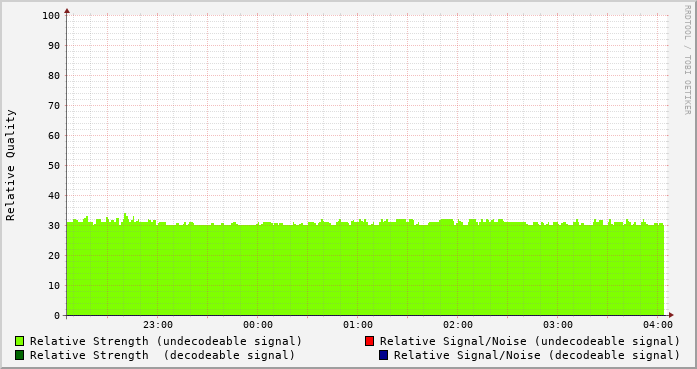Select the Relative Strength (decodeable signal) legend label
The image size is (697, 369).
(162, 355)
